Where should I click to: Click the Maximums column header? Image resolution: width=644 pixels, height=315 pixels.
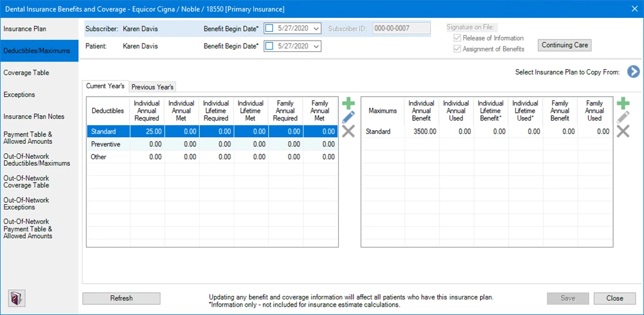tap(382, 111)
